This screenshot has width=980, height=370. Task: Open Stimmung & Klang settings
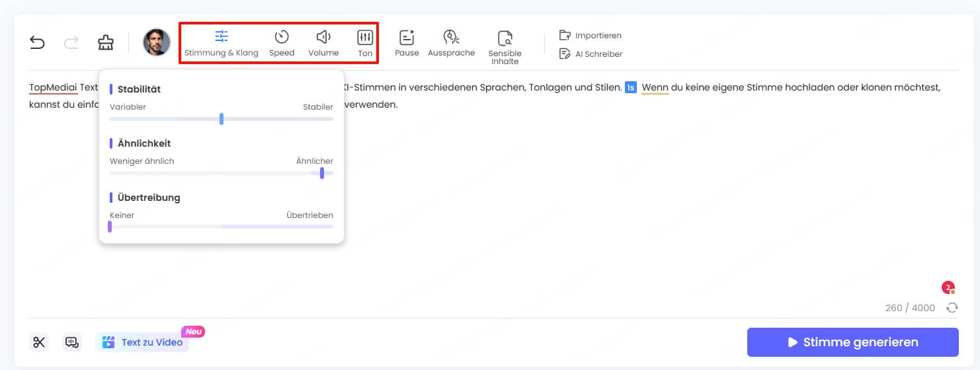coord(222,43)
